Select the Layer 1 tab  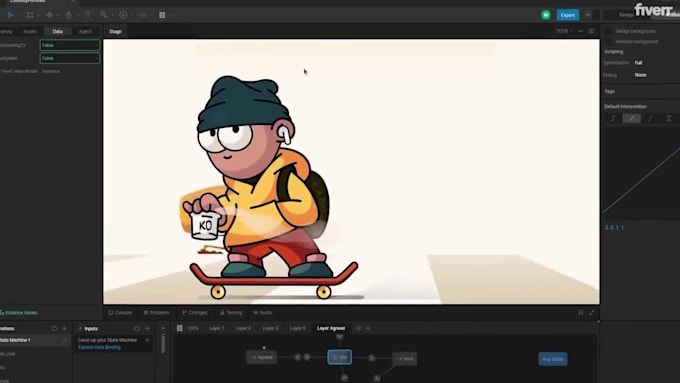pos(216,328)
